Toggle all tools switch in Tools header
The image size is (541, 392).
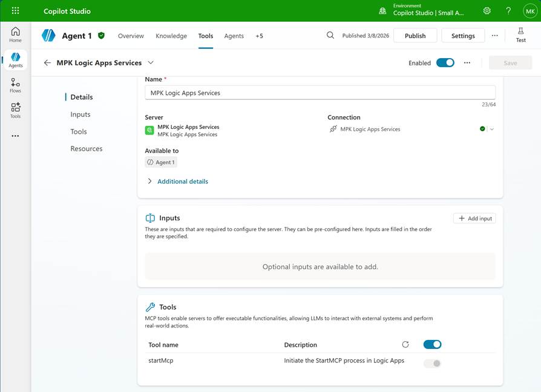coord(432,345)
